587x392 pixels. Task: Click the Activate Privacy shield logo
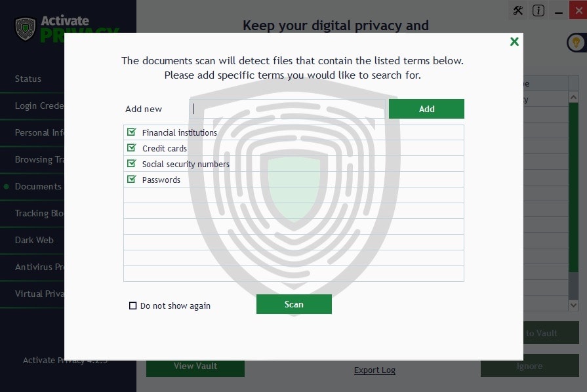point(25,29)
